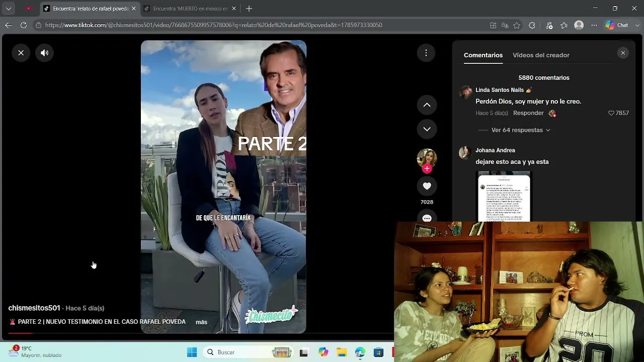Click the 7857 like count on Linda's comment
Image resolution: width=644 pixels, height=362 pixels.
[x=622, y=113]
